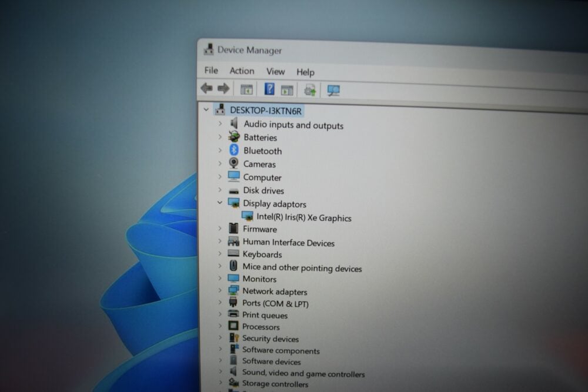
Task: Click the Storage controllers icon
Action: click(233, 382)
